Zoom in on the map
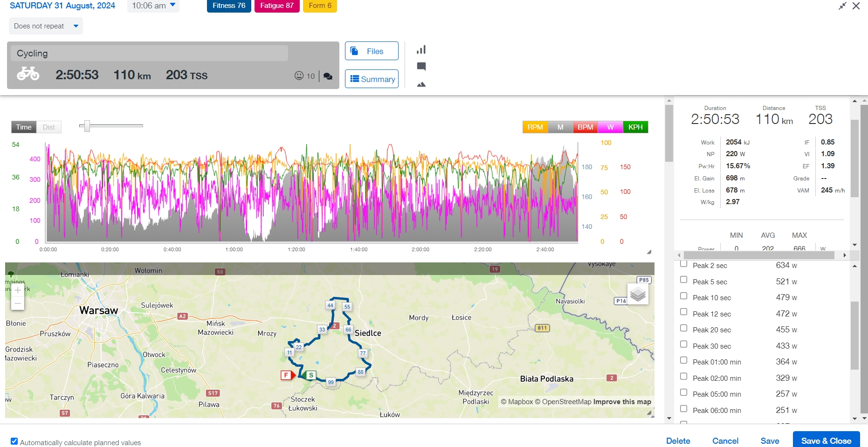 point(18,290)
